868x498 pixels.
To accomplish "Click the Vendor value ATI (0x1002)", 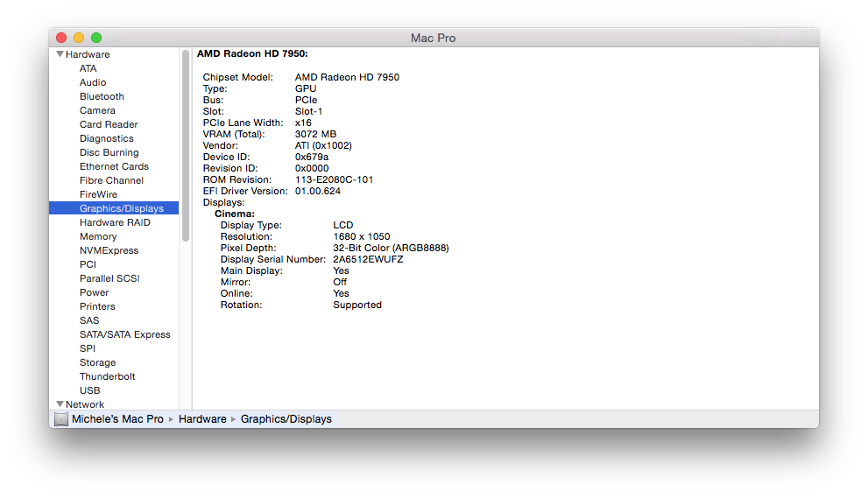I will [x=323, y=145].
